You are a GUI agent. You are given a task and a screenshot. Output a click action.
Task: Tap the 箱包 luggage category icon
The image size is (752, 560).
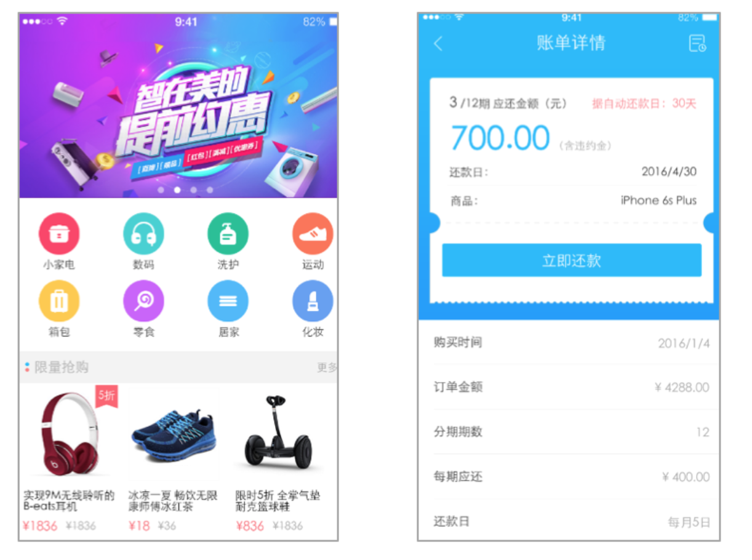[59, 301]
